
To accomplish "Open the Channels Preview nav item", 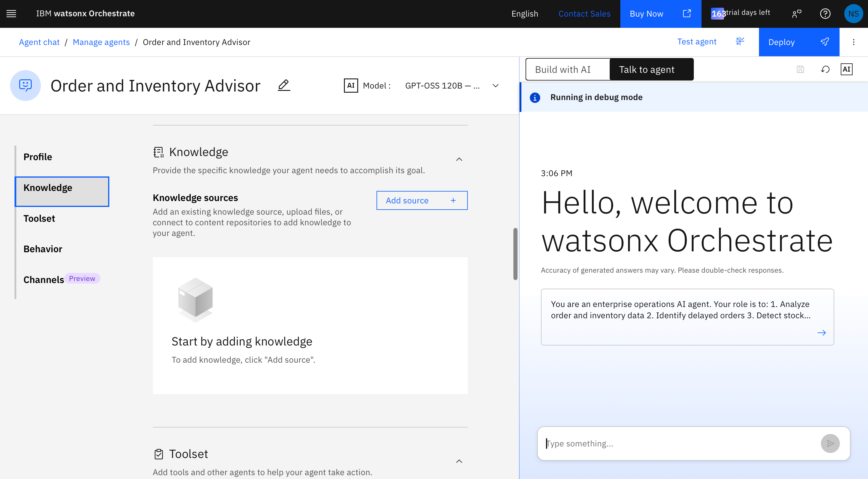I will click(x=62, y=279).
